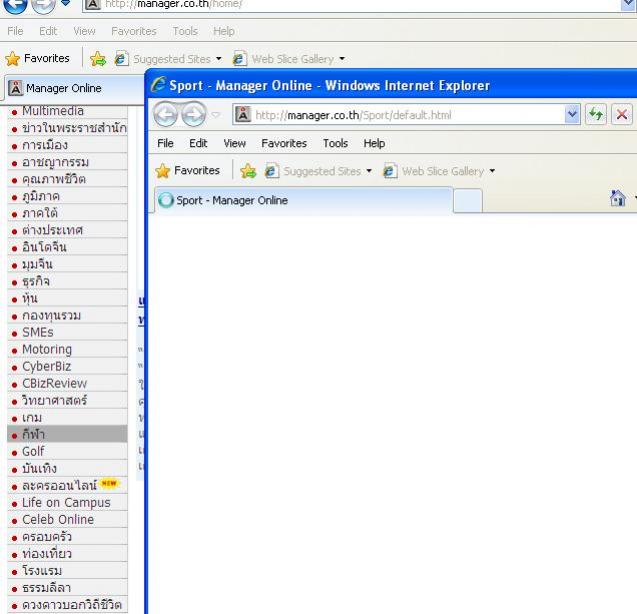Click the Home icon in Sport window

click(618, 198)
